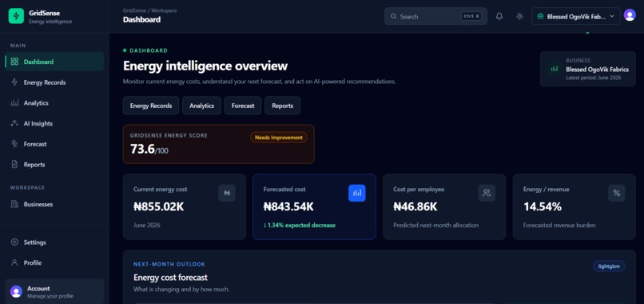644x304 pixels.
Task: Click the 1.34% expected decrease text
Action: click(300, 225)
